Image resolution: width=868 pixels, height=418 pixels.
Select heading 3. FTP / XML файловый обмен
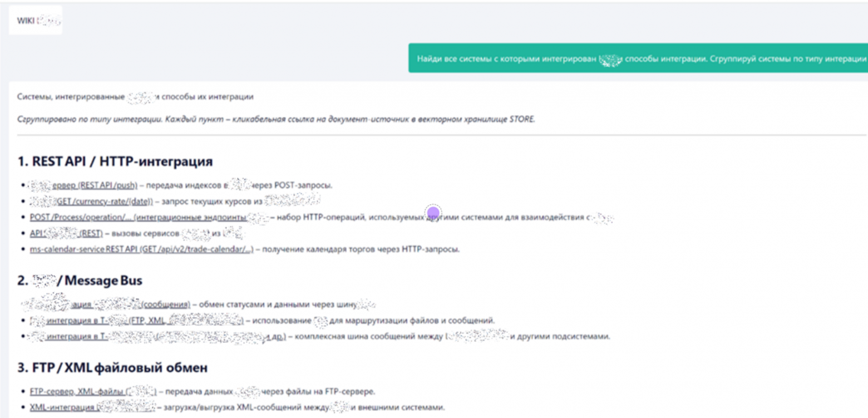click(112, 368)
